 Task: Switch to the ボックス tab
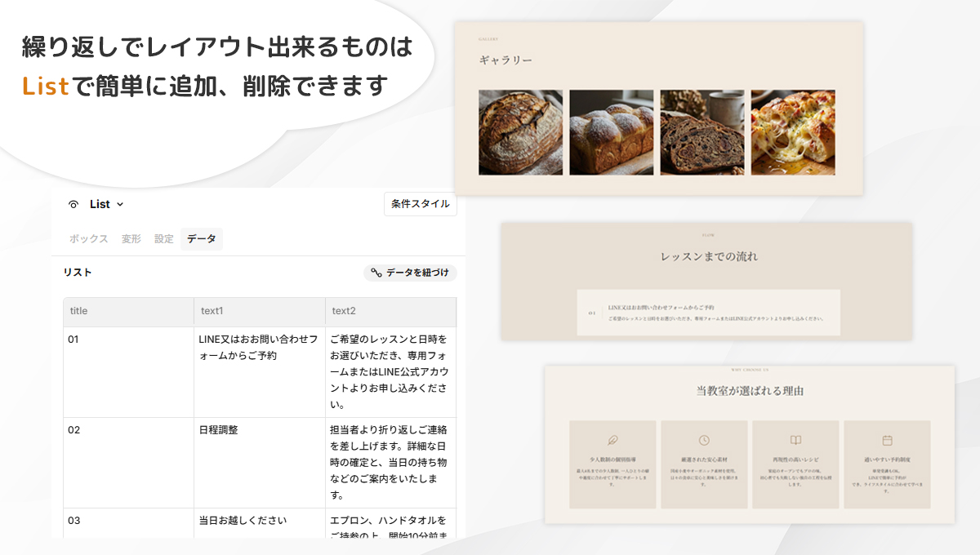pyautogui.click(x=88, y=239)
